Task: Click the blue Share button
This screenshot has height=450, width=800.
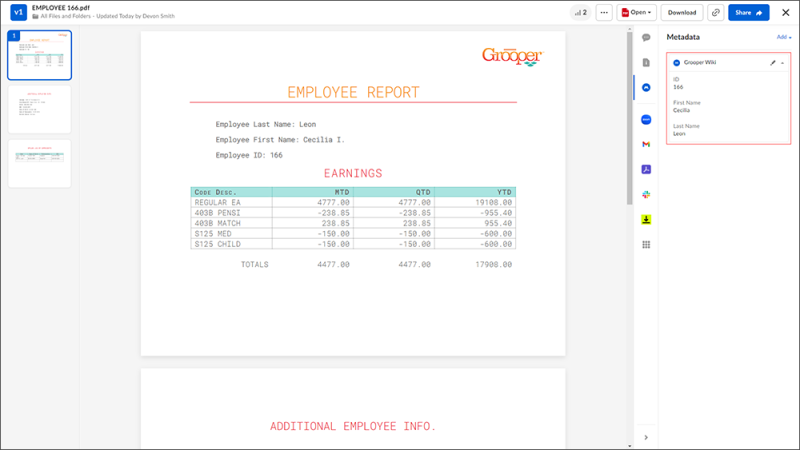Action: point(748,13)
